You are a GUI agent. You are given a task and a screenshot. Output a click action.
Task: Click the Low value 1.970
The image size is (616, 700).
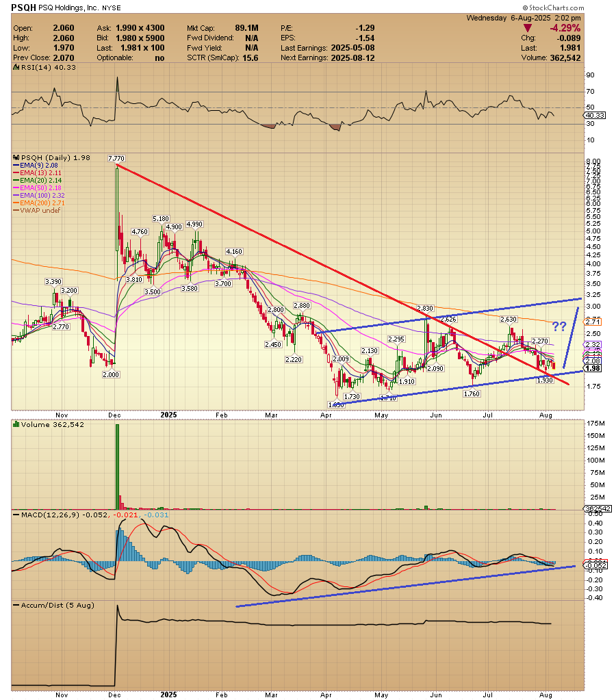tap(64, 48)
